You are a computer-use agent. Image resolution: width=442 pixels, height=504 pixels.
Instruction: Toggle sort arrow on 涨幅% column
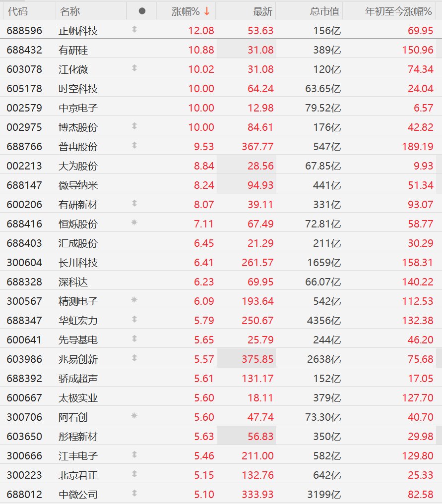click(207, 11)
